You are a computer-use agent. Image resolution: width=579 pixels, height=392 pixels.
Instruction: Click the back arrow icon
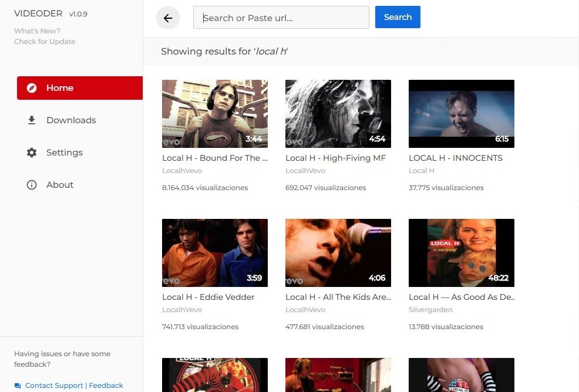(x=168, y=18)
